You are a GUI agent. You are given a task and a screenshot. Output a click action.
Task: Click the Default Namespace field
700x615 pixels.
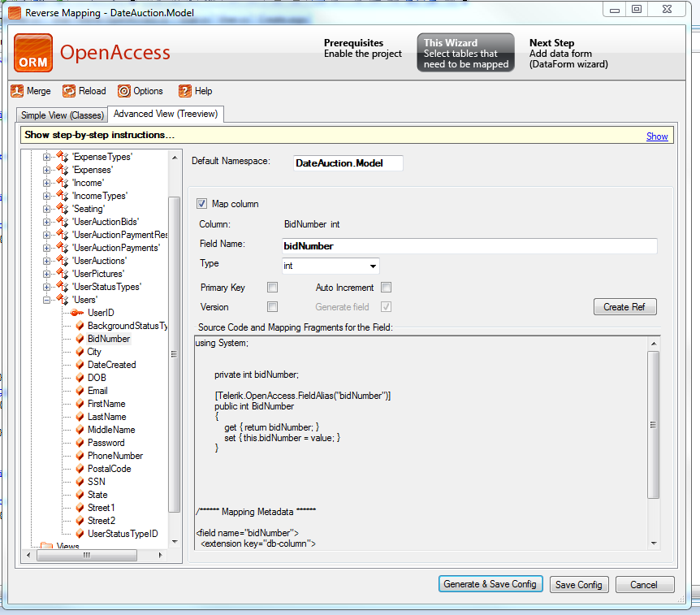348,163
